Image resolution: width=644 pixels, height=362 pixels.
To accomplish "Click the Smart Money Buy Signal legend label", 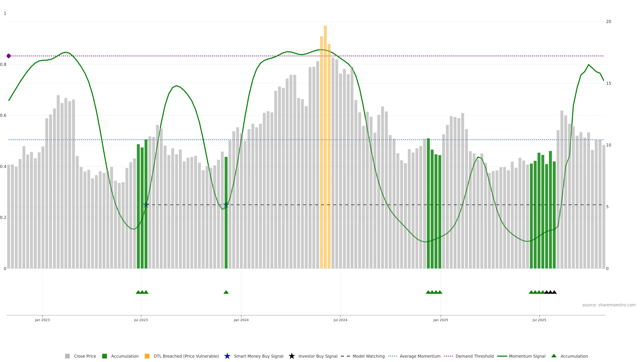I will [258, 356].
